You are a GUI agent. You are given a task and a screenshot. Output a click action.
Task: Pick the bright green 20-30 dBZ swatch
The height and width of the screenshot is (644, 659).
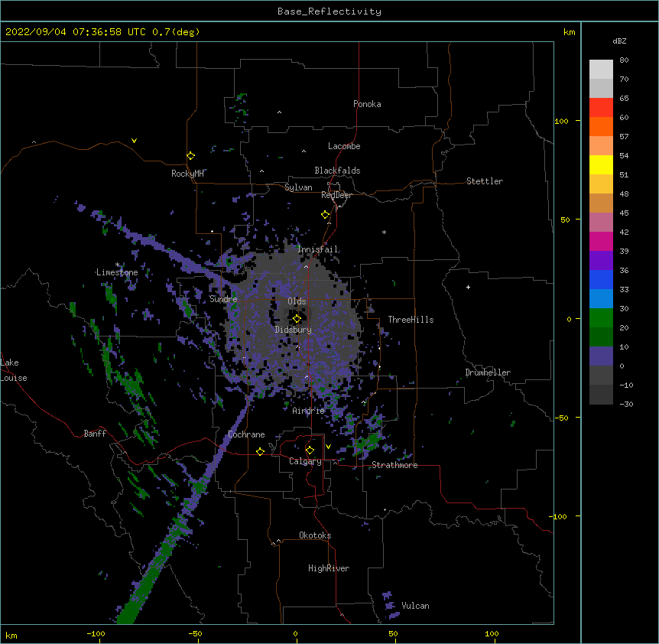click(x=601, y=318)
